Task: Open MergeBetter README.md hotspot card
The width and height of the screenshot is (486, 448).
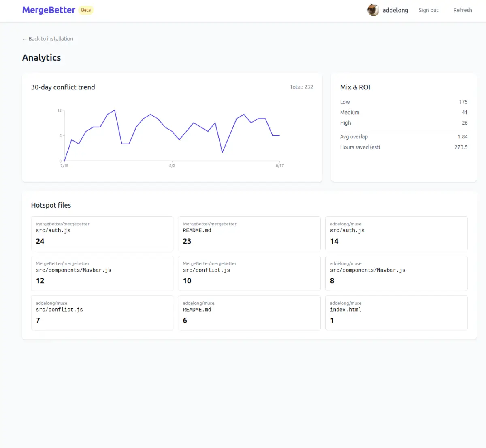Action: (x=249, y=234)
